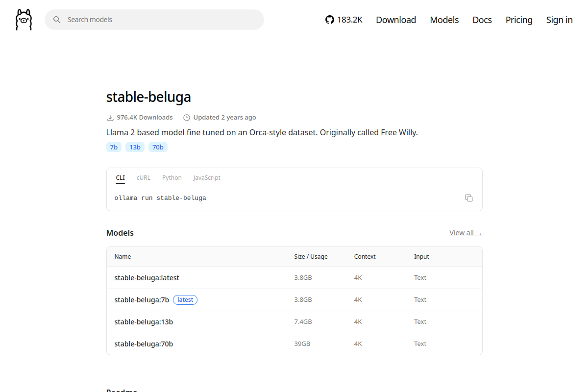This screenshot has width=588, height=392.
Task: Click Text input in stable-beluga:7b row
Action: point(420,300)
